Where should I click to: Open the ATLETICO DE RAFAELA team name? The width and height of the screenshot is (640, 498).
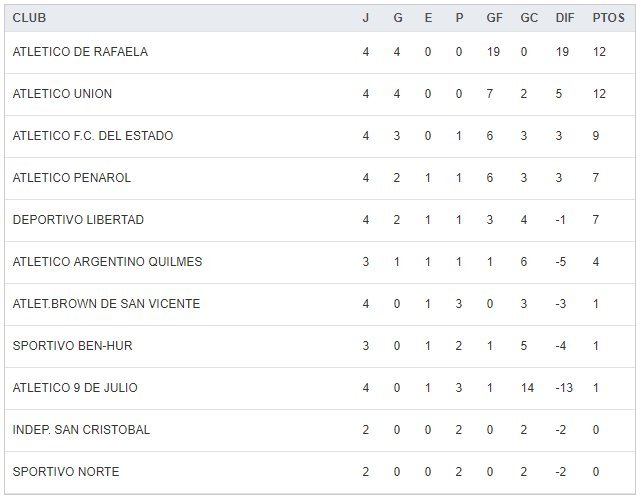(x=80, y=52)
